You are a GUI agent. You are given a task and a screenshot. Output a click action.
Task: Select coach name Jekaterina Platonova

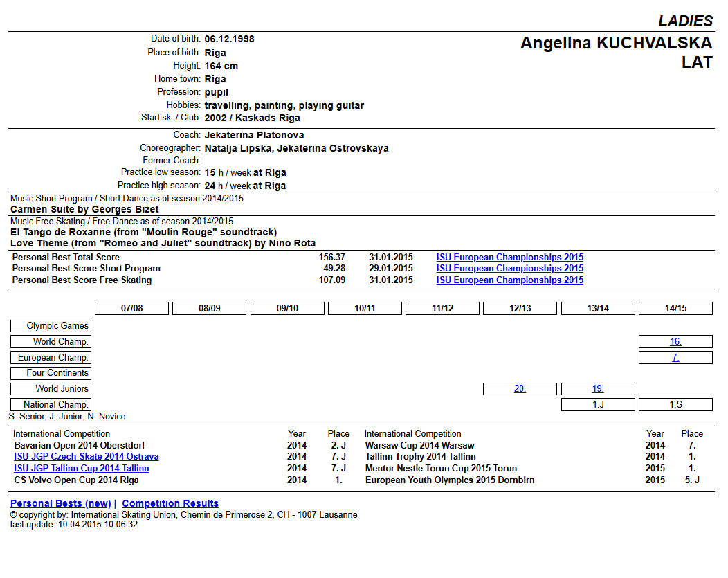tap(255, 135)
